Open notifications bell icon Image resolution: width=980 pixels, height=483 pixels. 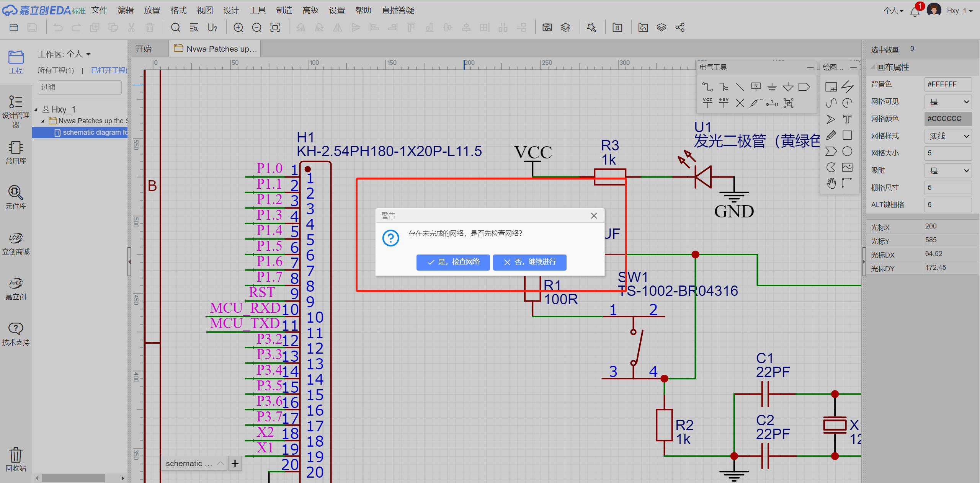(x=915, y=11)
